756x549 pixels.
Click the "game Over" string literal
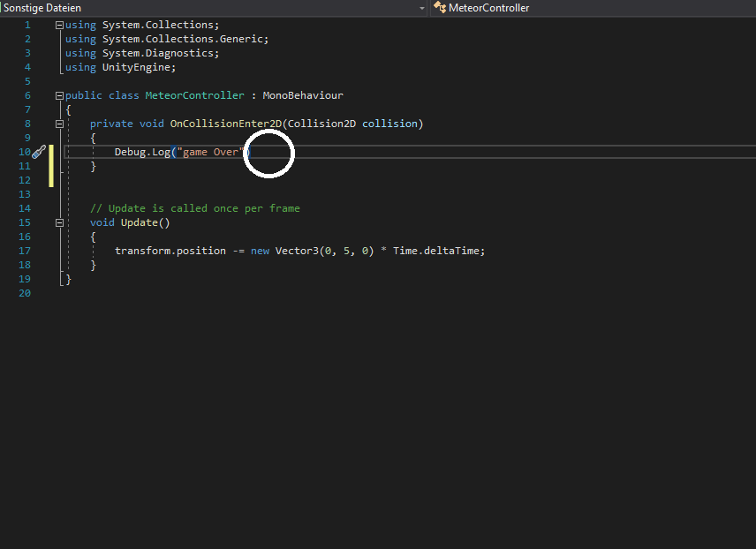pyautogui.click(x=209, y=152)
